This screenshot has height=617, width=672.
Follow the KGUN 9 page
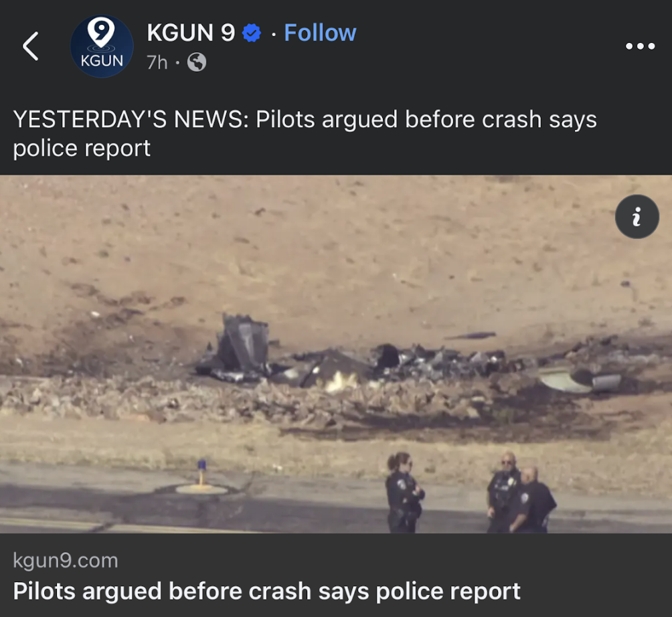pyautogui.click(x=320, y=33)
